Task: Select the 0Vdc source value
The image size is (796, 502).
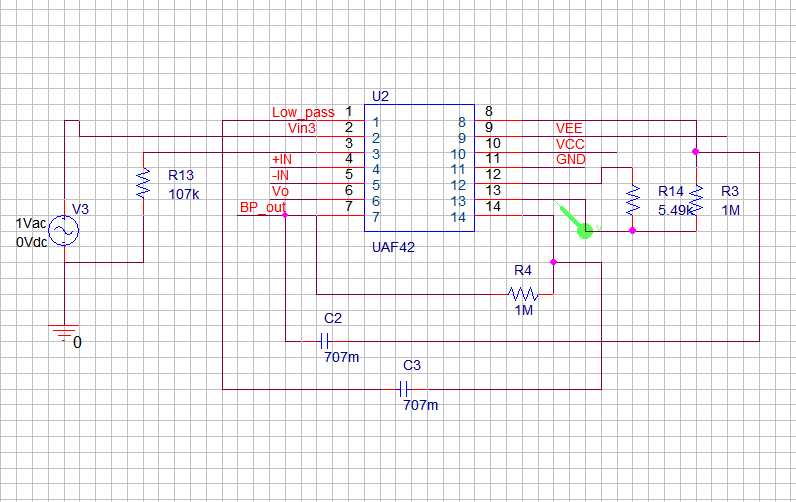Action: [x=31, y=242]
